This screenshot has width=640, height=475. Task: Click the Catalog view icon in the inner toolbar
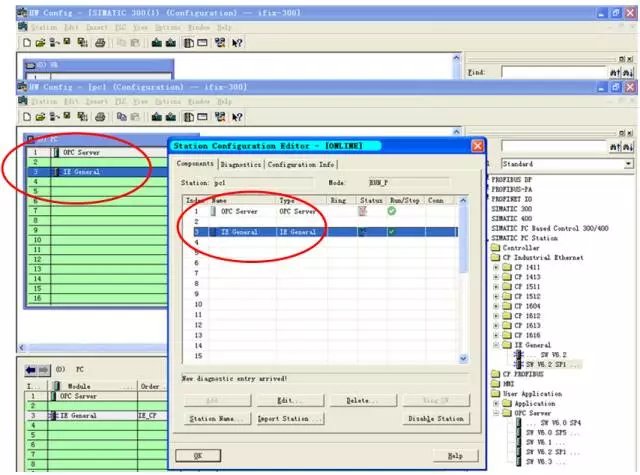(188, 117)
